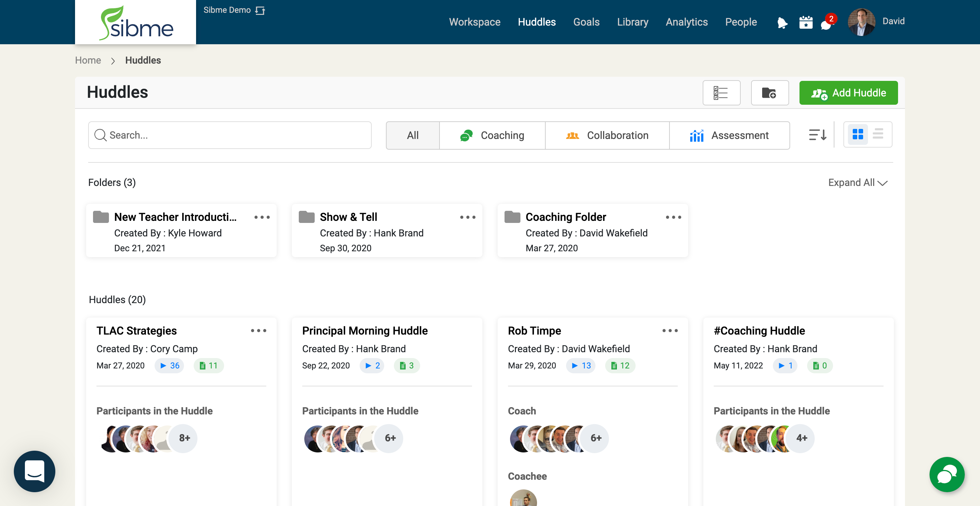Click the notification bell icon
The height and width of the screenshot is (506, 980).
click(x=782, y=23)
